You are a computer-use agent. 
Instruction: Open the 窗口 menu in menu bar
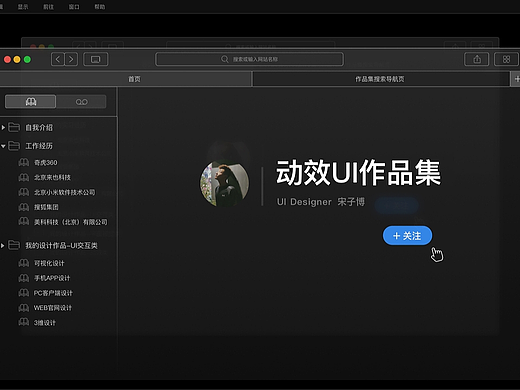pyautogui.click(x=74, y=7)
